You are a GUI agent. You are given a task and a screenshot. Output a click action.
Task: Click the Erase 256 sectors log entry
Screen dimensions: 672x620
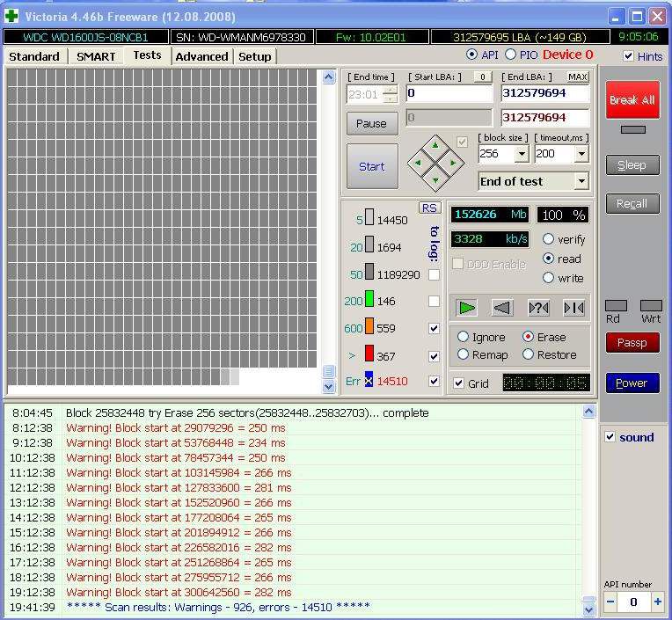tap(247, 412)
